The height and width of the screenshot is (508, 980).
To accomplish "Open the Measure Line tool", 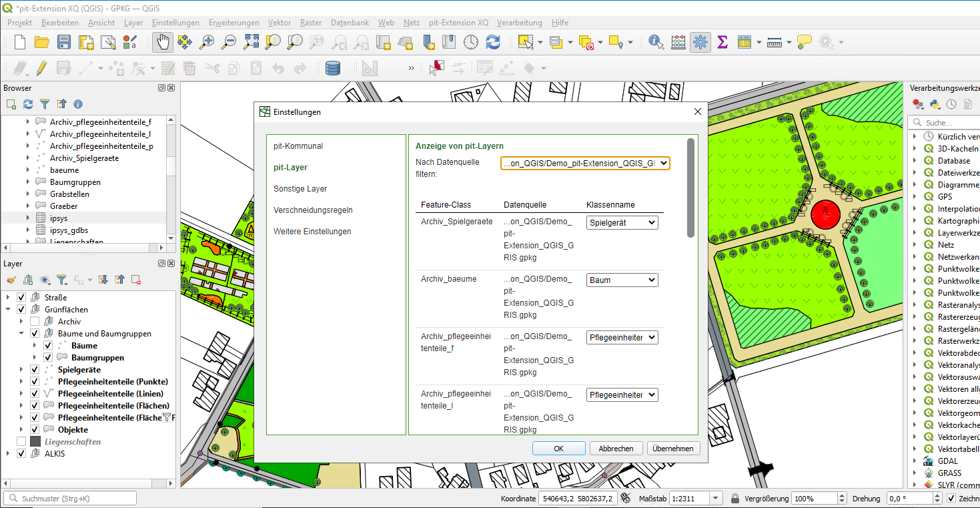I will tap(774, 41).
